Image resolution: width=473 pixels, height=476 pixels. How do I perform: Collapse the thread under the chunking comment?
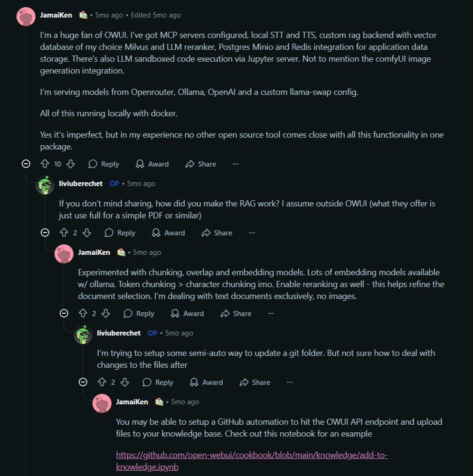point(64,313)
